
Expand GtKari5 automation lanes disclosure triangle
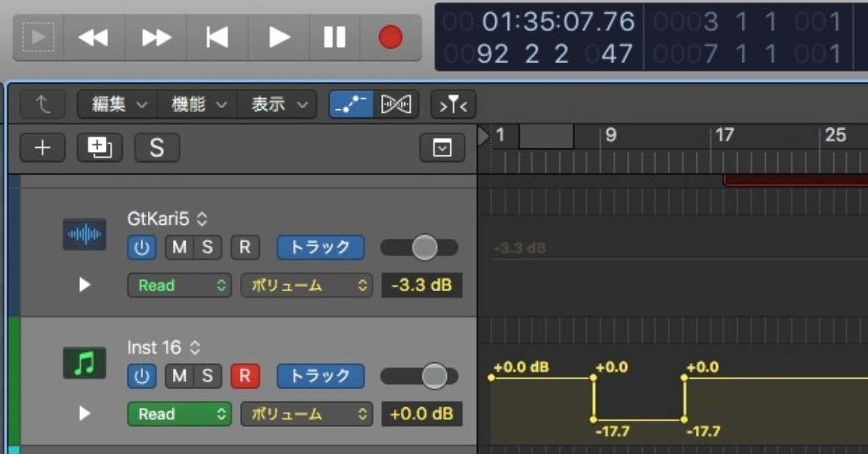pos(85,285)
